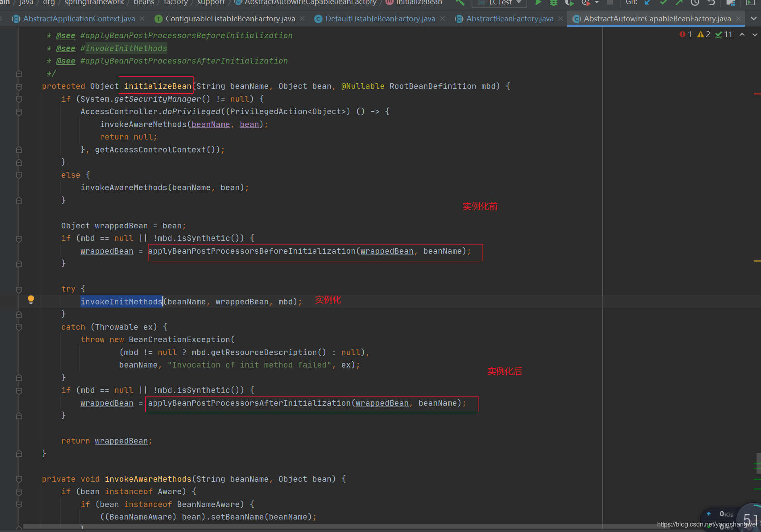Viewport: 761px width, 532px height.
Task: Click the selected invokeInitMethods call
Action: [121, 302]
